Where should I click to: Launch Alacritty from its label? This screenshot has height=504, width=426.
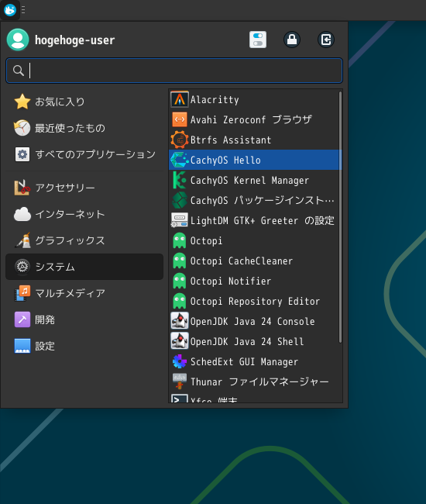click(x=215, y=100)
